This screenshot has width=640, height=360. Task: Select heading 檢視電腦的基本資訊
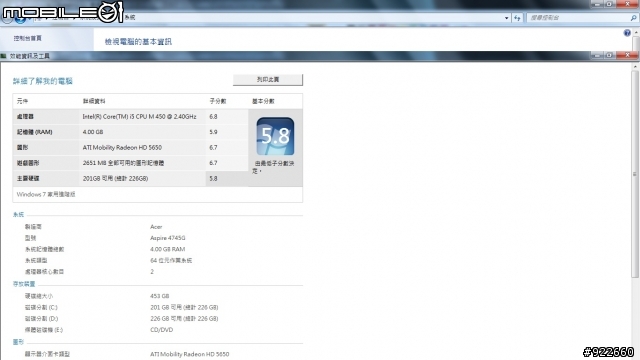coord(138,42)
